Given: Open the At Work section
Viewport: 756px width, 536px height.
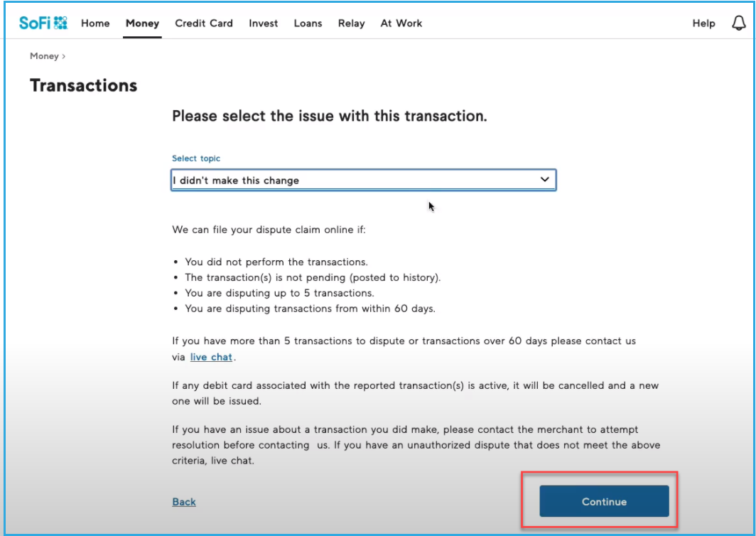Looking at the screenshot, I should [x=401, y=23].
